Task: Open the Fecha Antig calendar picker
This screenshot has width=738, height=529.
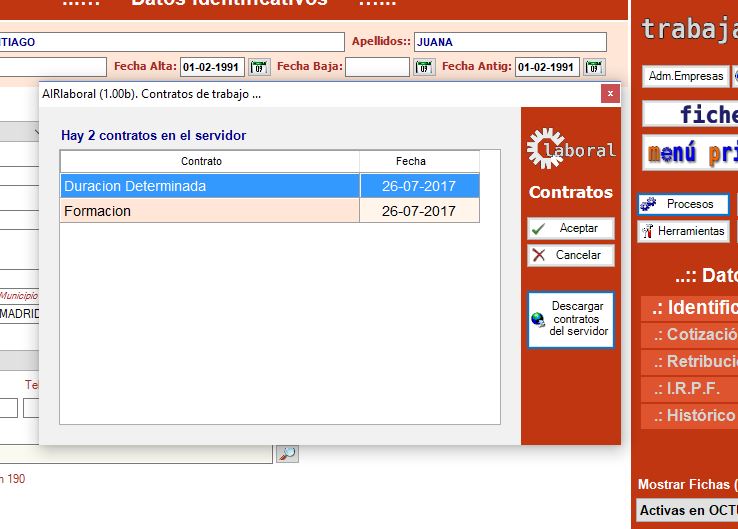Action: coord(594,67)
